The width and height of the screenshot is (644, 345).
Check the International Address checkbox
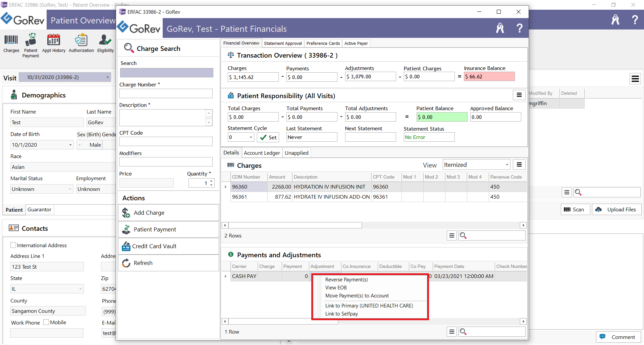click(13, 245)
